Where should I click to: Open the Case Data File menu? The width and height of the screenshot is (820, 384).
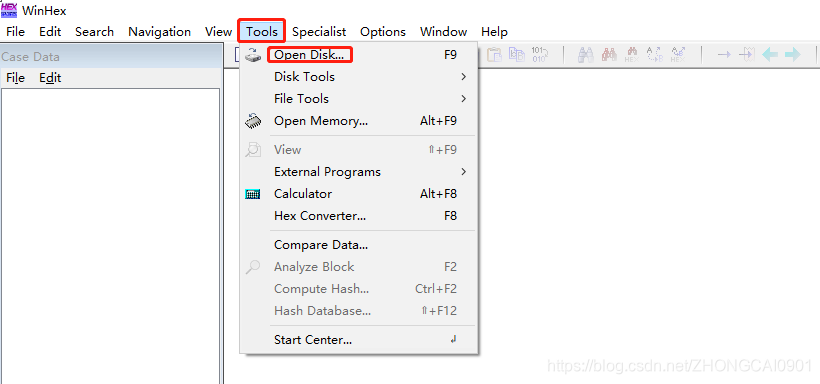[x=16, y=78]
